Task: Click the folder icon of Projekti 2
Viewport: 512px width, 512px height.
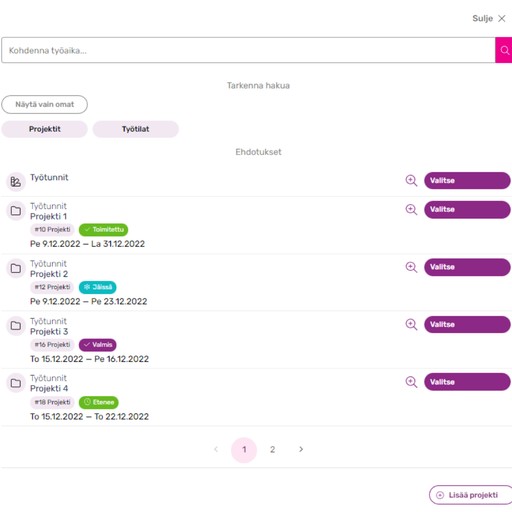Action: pos(16,268)
